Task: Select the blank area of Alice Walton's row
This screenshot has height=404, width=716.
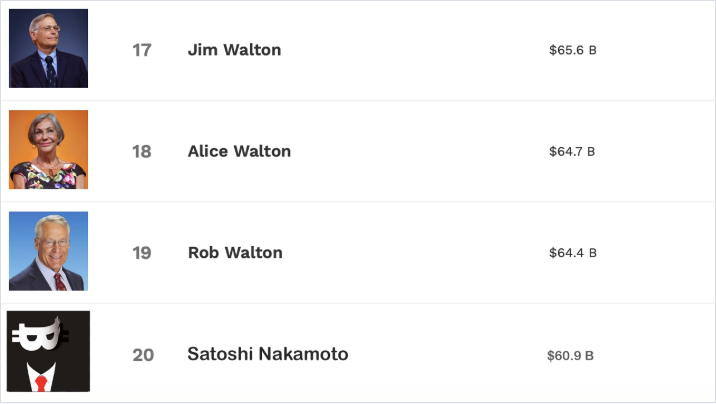Action: 420,152
